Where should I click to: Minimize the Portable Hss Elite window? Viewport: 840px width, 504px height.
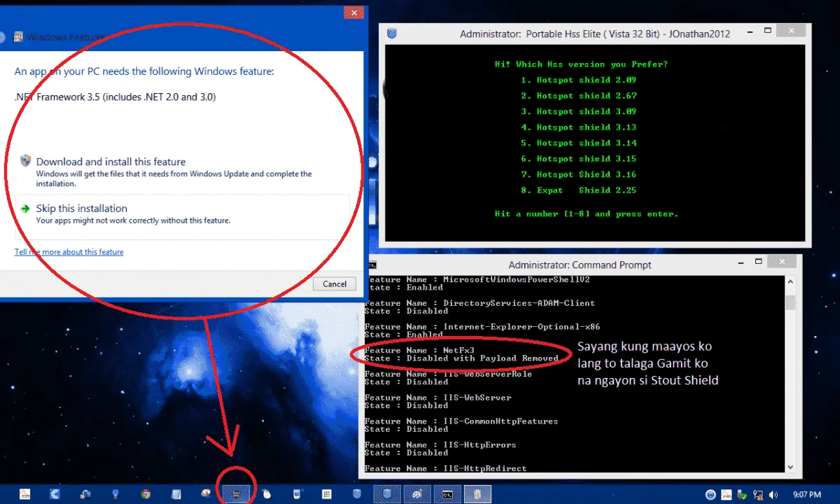pyautogui.click(x=749, y=31)
